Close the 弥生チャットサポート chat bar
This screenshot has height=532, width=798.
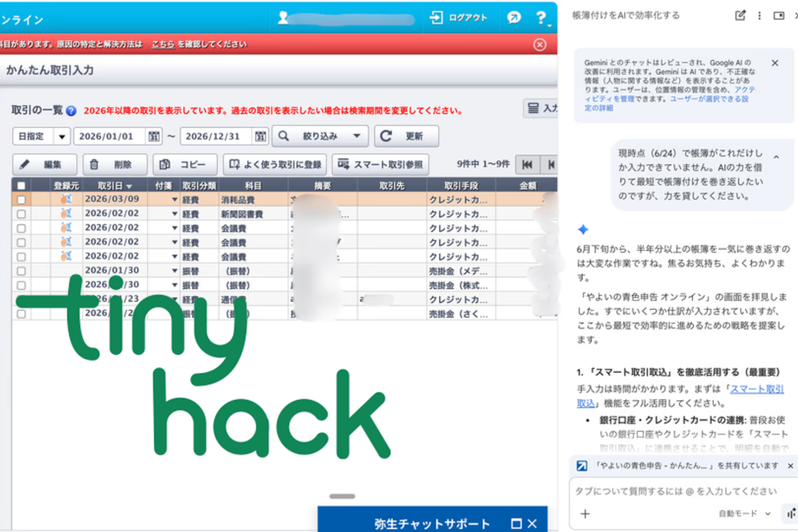tap(532, 523)
